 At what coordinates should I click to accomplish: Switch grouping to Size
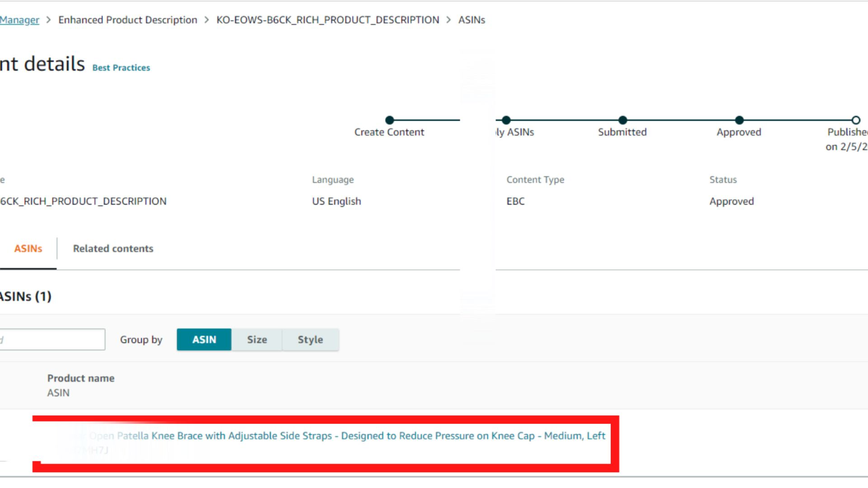(257, 339)
